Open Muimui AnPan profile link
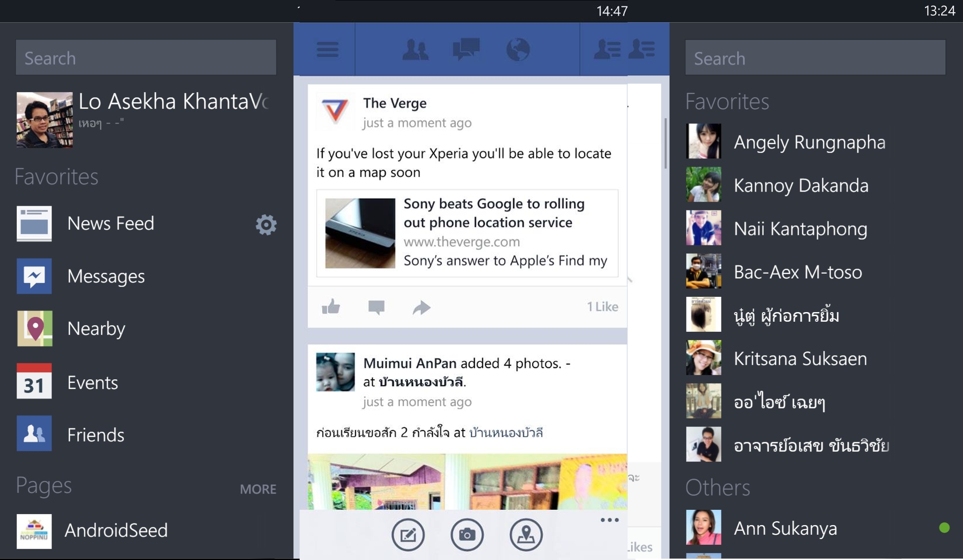Viewport: 963px width, 560px height. point(410,363)
